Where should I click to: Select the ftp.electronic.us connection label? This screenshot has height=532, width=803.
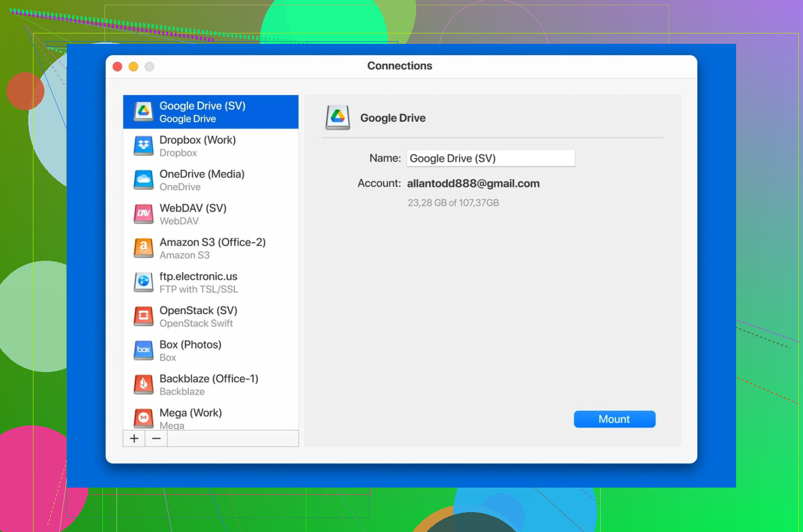(x=198, y=276)
